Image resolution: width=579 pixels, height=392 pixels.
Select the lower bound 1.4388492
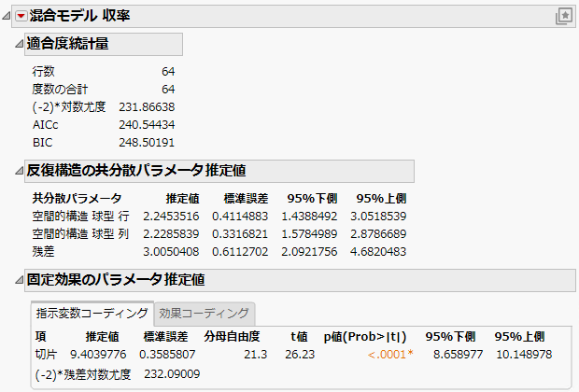click(309, 216)
